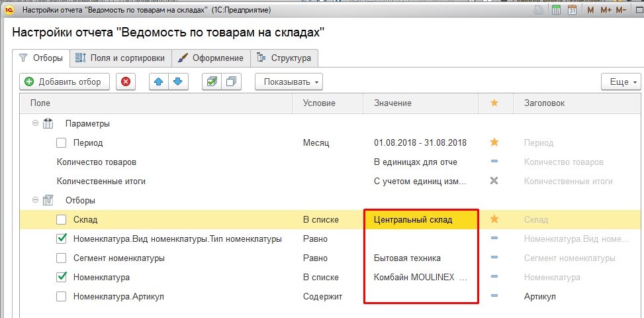The width and height of the screenshot is (644, 318).
Task: Click the X icon in Количественные итоги row
Action: 494,181
